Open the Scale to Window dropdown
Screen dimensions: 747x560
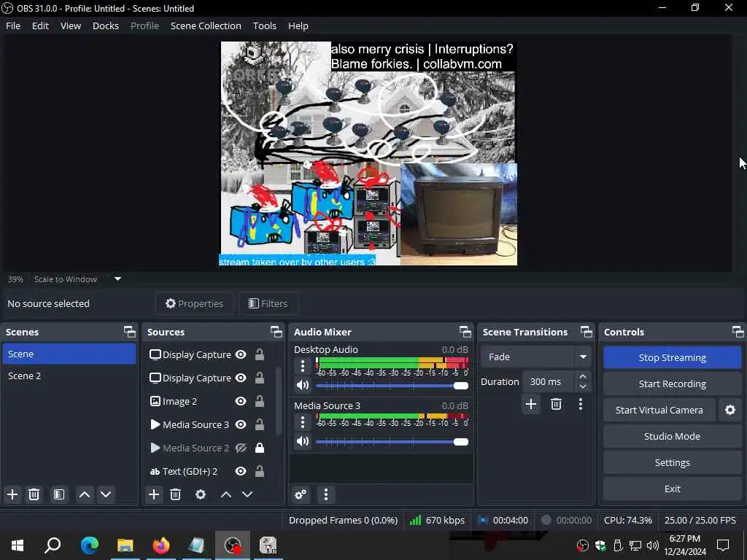[x=117, y=279]
